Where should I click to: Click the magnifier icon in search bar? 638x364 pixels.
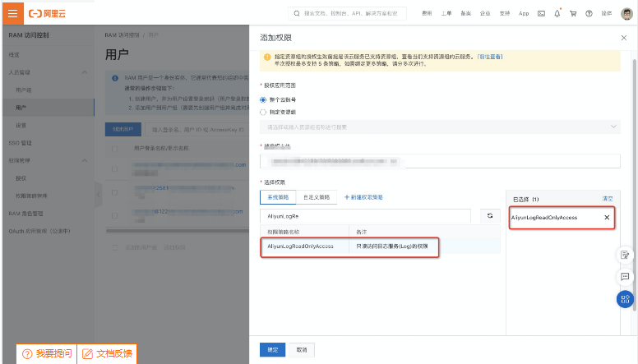coord(297,13)
